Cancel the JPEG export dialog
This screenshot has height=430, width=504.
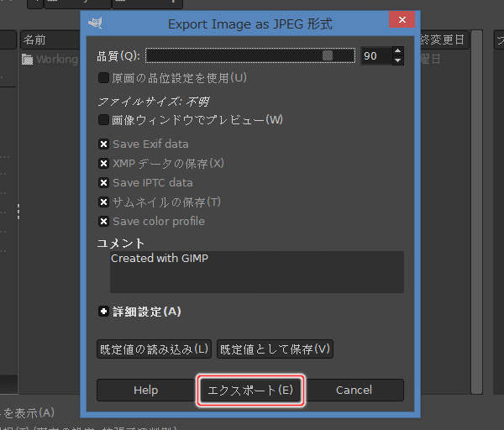[354, 391]
